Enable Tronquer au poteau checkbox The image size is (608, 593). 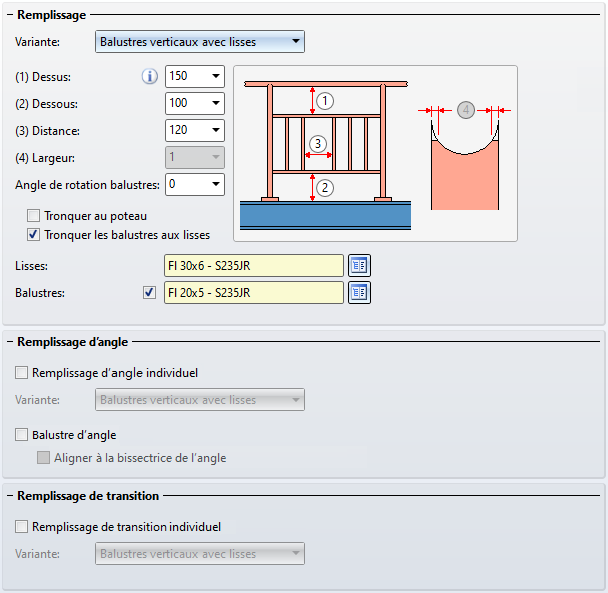[33, 216]
